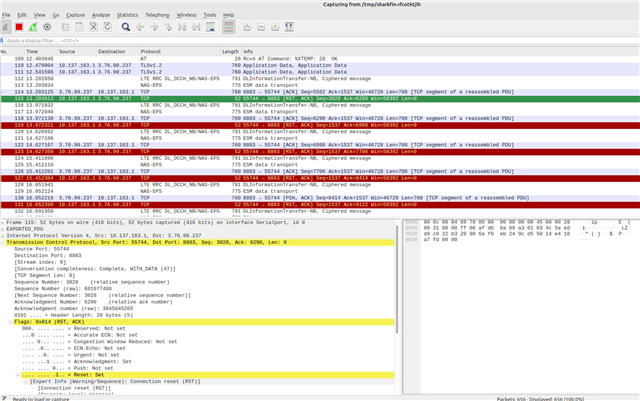Open capture options gear icon
The image size is (640, 401).
(47, 27)
